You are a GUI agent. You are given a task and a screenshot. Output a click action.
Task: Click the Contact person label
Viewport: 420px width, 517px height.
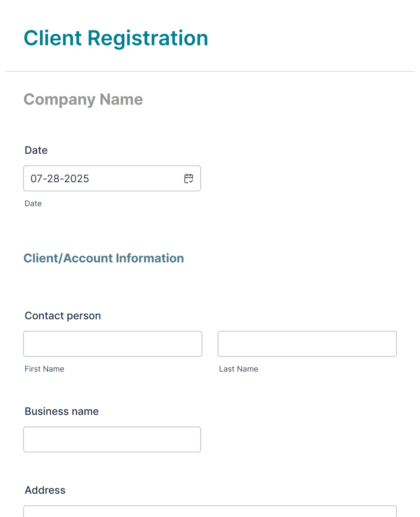point(62,315)
